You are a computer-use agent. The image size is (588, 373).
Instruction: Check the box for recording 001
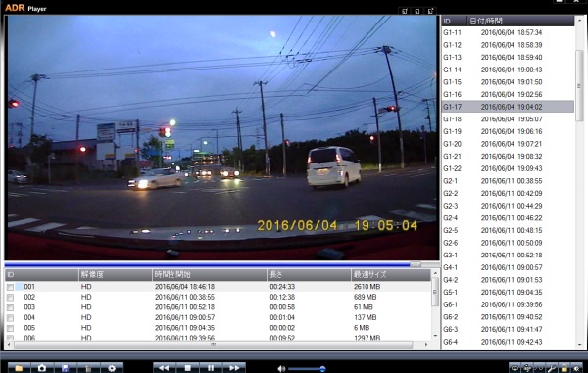click(x=10, y=287)
